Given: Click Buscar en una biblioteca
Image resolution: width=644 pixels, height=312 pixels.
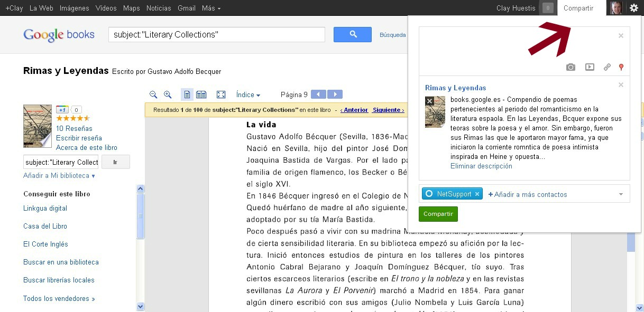Looking at the screenshot, I should click(x=61, y=262).
